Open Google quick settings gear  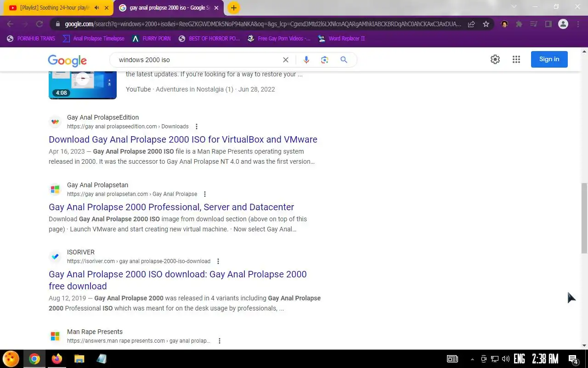click(x=495, y=59)
